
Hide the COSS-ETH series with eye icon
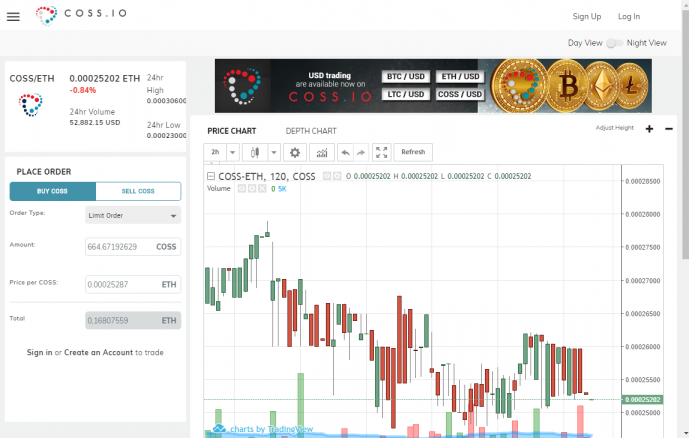327,176
